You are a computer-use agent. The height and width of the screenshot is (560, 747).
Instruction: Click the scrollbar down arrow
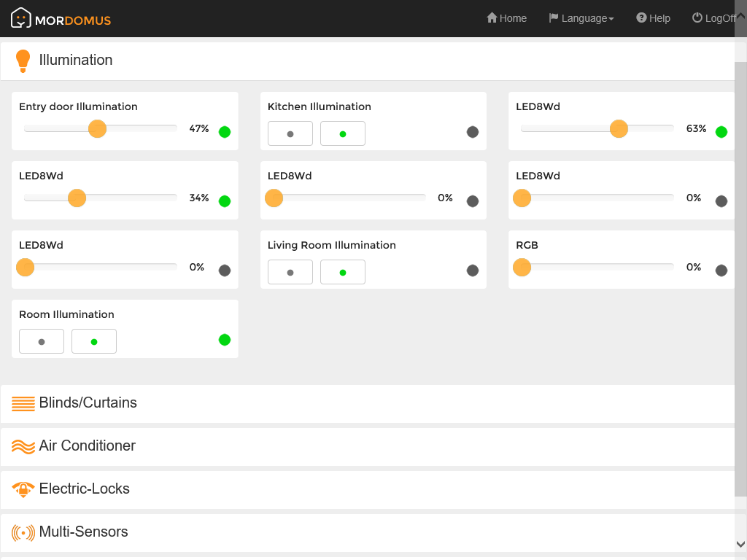(x=740, y=544)
